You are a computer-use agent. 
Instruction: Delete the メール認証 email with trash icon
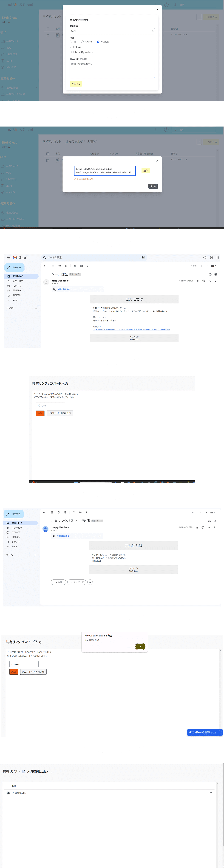[x=66, y=266]
